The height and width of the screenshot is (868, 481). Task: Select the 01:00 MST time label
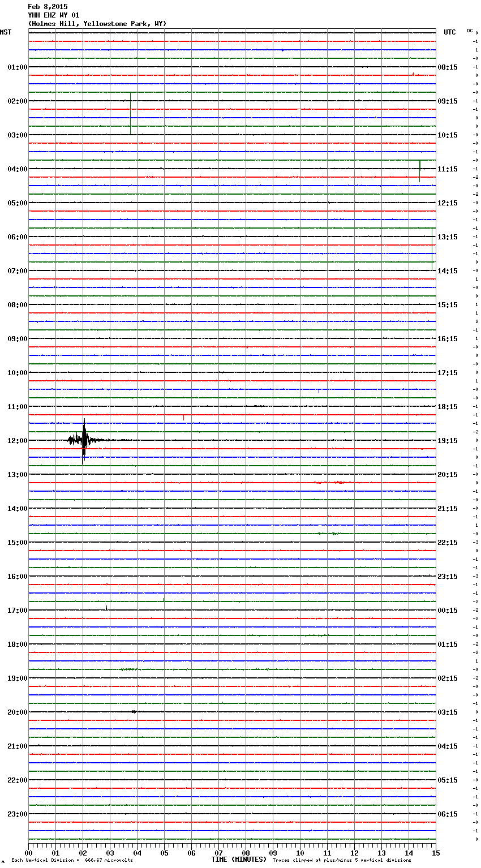tap(18, 67)
